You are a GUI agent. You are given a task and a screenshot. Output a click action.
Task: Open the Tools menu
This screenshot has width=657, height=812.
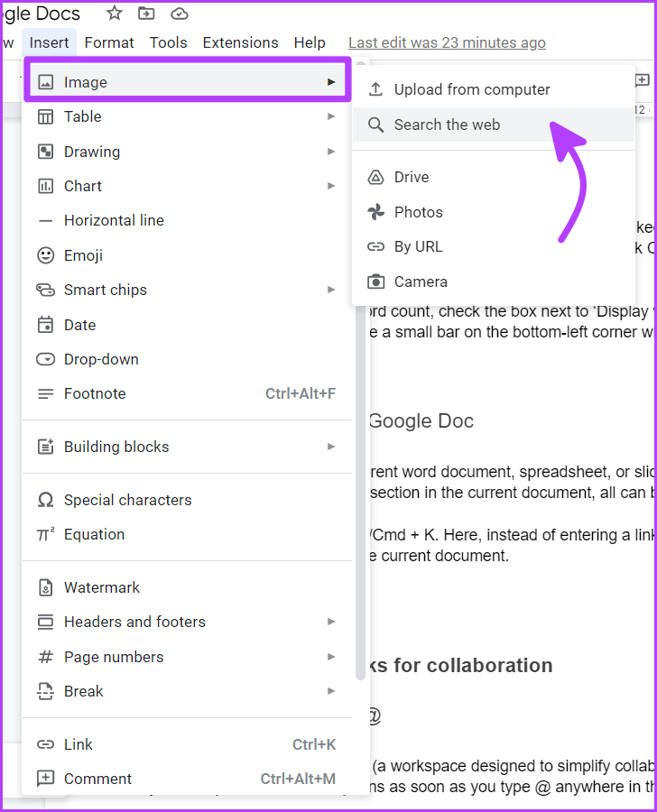(x=168, y=42)
